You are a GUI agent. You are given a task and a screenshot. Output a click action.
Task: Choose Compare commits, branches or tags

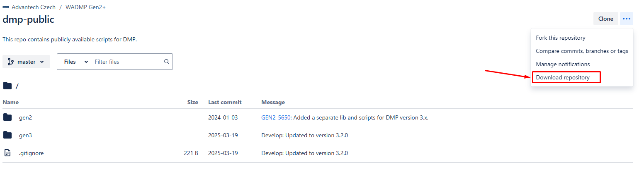[582, 51]
